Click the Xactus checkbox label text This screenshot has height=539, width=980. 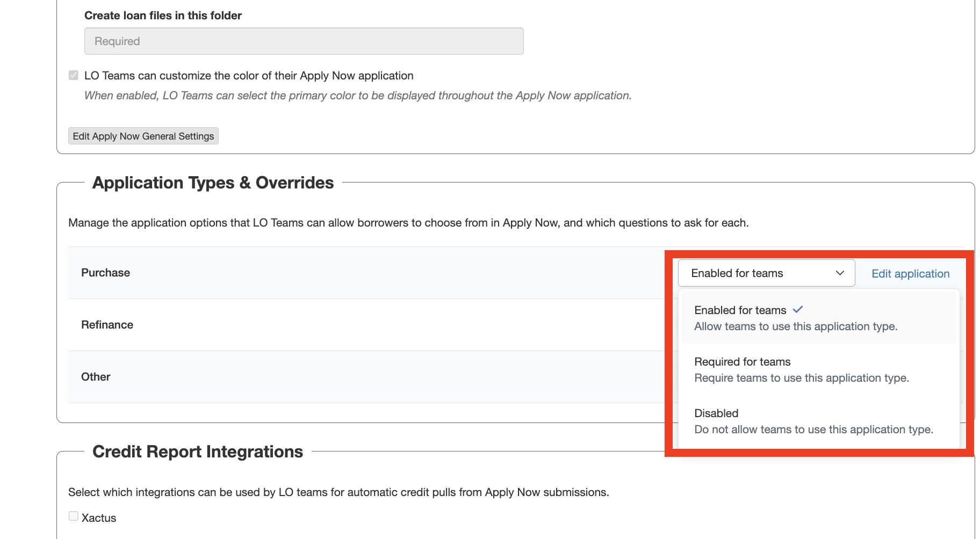99,518
